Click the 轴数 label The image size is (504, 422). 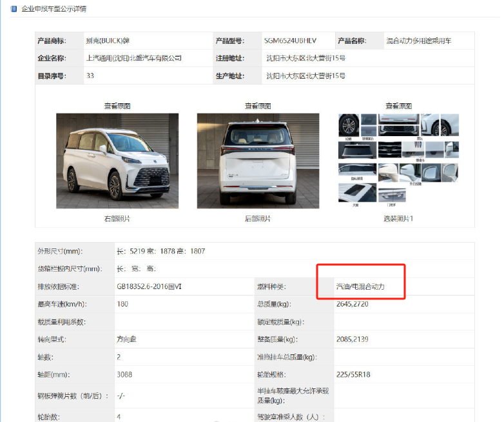click(x=45, y=357)
